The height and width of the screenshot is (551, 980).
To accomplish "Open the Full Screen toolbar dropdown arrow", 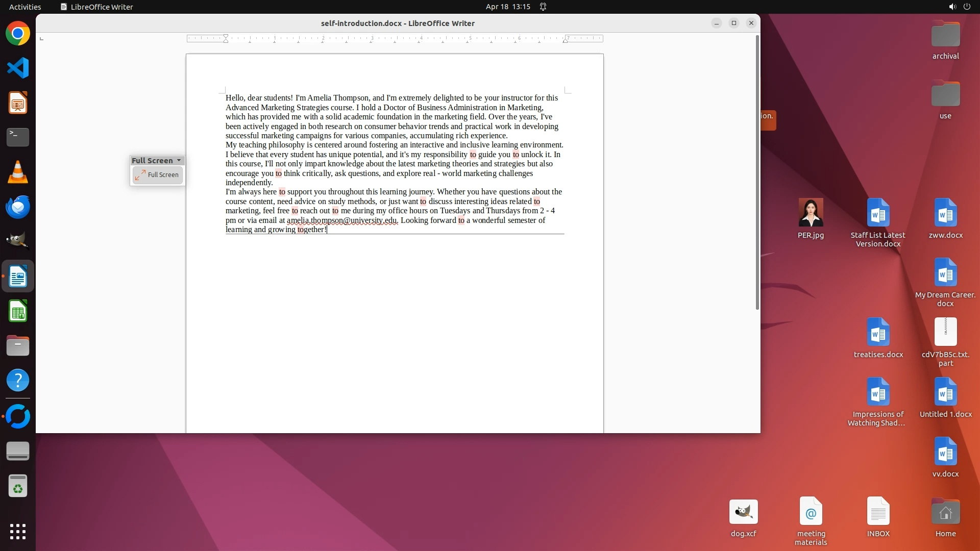I will [x=179, y=160].
